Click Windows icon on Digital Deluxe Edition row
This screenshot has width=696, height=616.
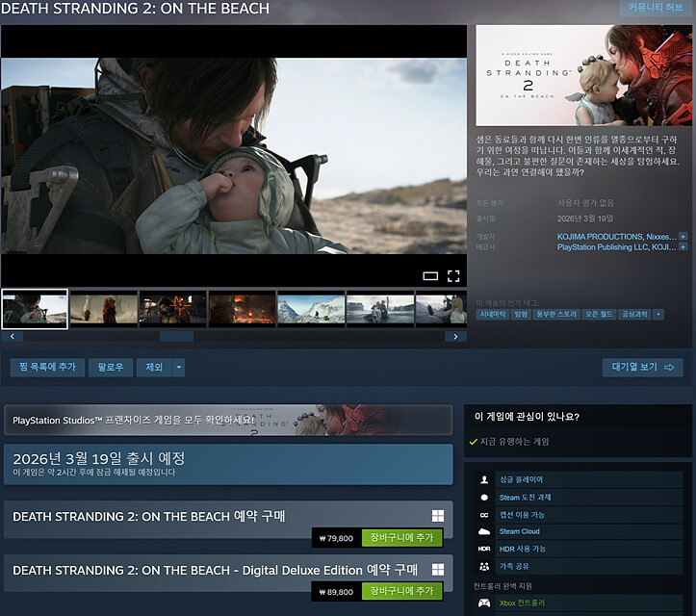(438, 570)
